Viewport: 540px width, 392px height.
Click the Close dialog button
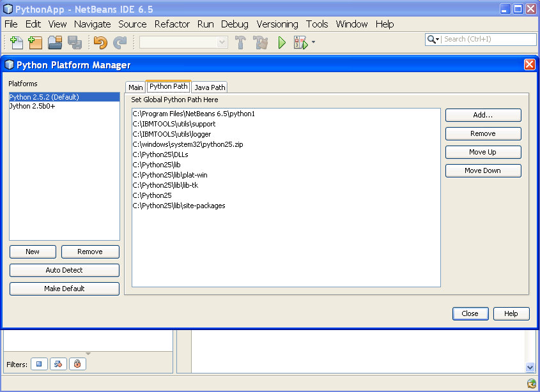[x=470, y=313]
